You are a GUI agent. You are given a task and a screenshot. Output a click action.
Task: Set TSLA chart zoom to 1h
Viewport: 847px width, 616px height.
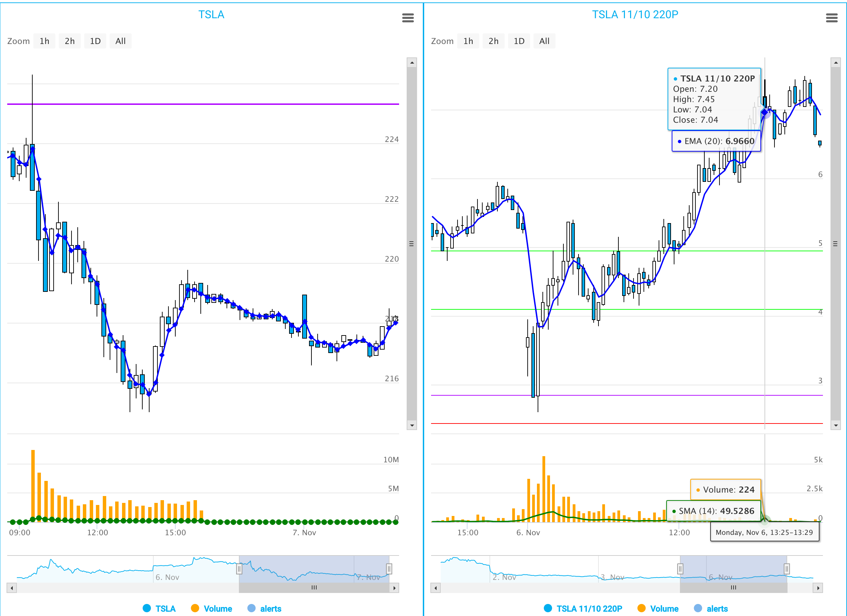pos(44,41)
